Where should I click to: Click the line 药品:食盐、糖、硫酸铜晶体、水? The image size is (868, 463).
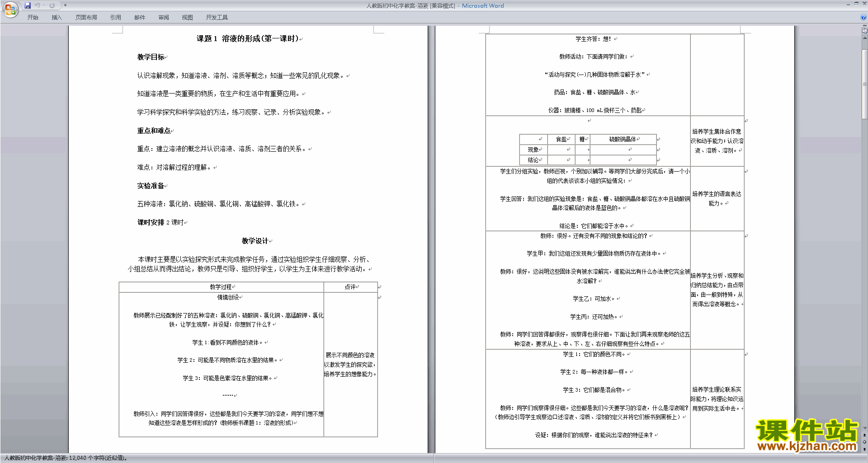(x=594, y=93)
